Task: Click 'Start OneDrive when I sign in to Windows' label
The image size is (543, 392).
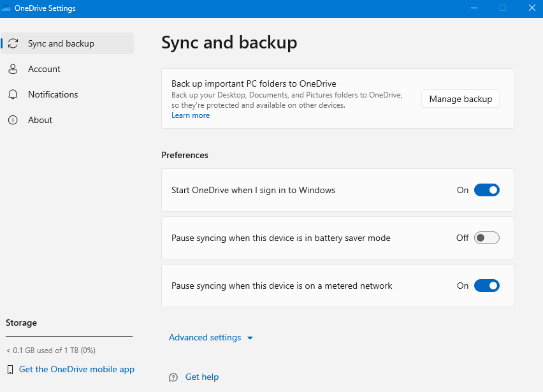Action: 253,190
